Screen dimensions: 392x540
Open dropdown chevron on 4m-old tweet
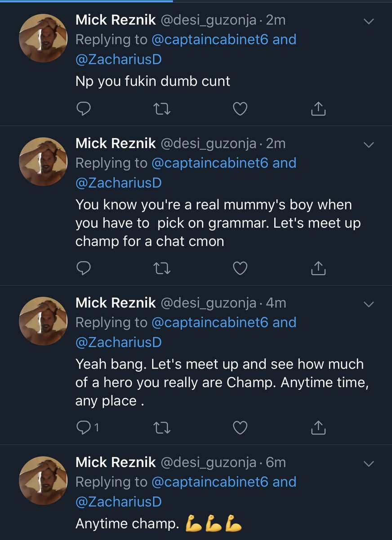coord(369,304)
